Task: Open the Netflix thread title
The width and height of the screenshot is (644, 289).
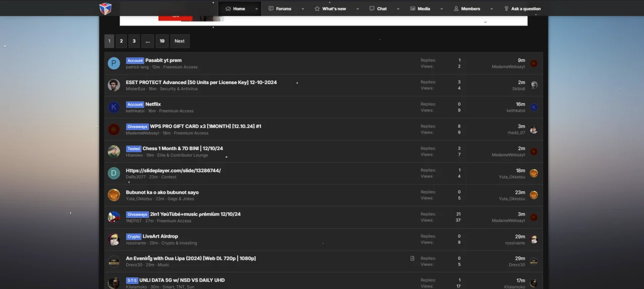Action: pos(153,104)
